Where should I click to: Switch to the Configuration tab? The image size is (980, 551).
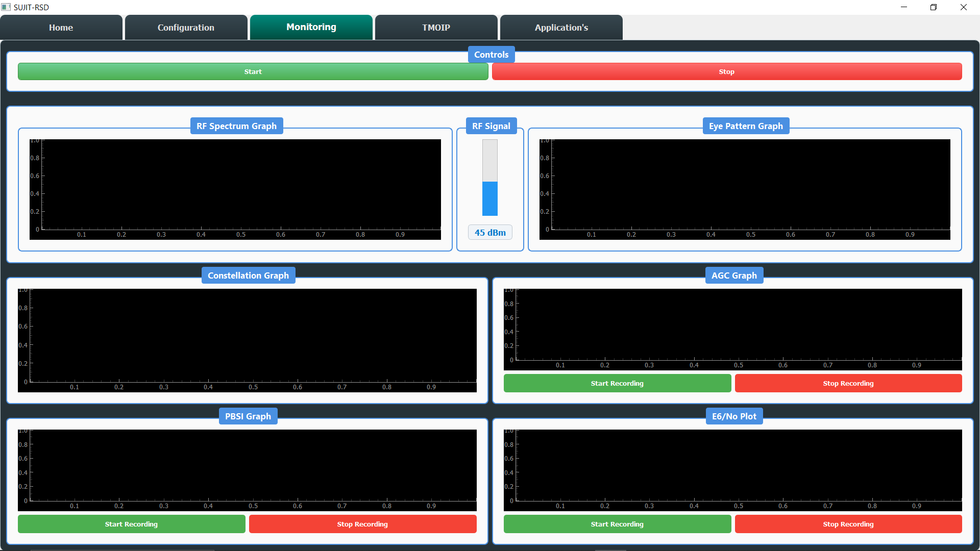[186, 28]
